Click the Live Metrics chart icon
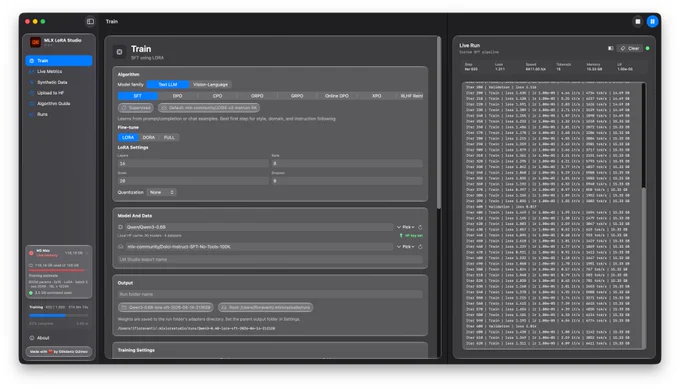 click(32, 72)
